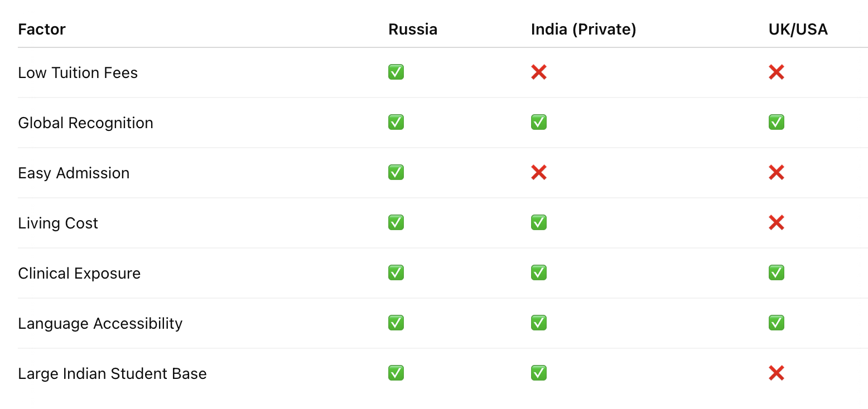The width and height of the screenshot is (868, 409).
Task: Click India's green check for Global Recognition
Action: tap(539, 122)
